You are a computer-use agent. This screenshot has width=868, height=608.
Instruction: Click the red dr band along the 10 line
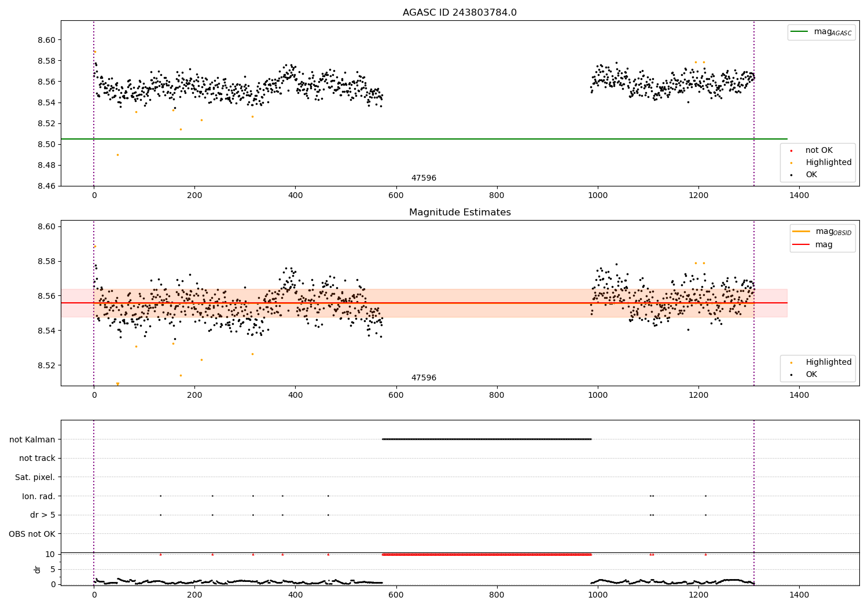pos(487,554)
